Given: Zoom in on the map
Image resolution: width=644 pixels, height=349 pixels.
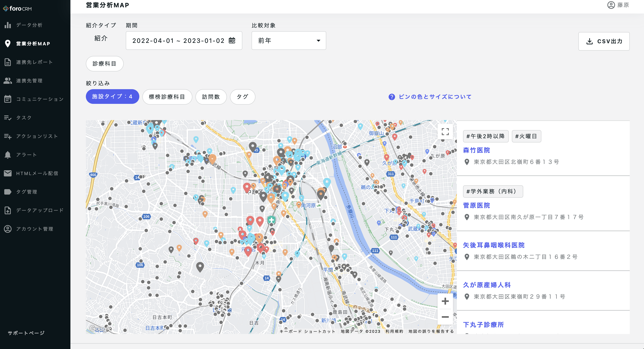Looking at the screenshot, I should tap(445, 301).
